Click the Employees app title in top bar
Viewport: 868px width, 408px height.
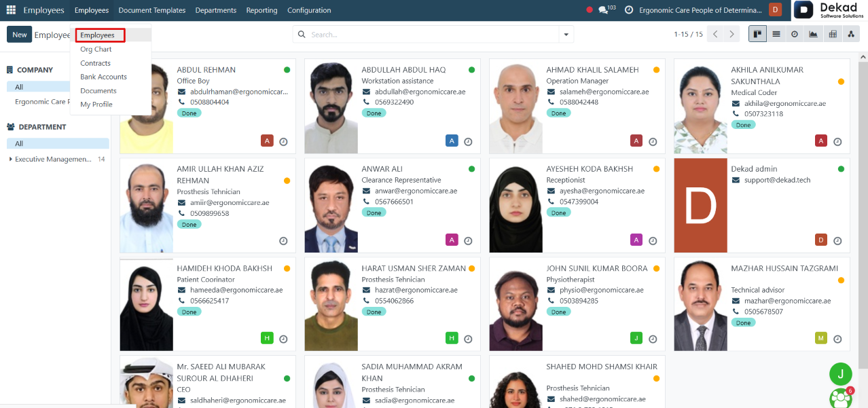(x=43, y=10)
